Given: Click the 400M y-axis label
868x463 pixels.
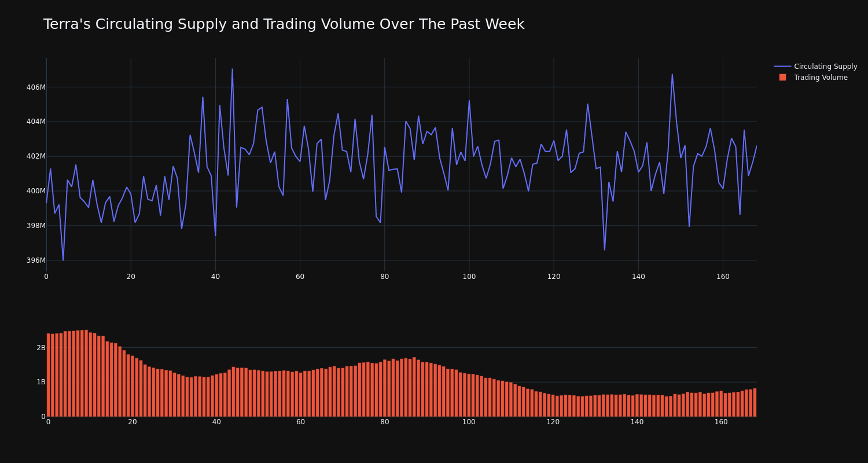Looking at the screenshot, I should pos(36,191).
